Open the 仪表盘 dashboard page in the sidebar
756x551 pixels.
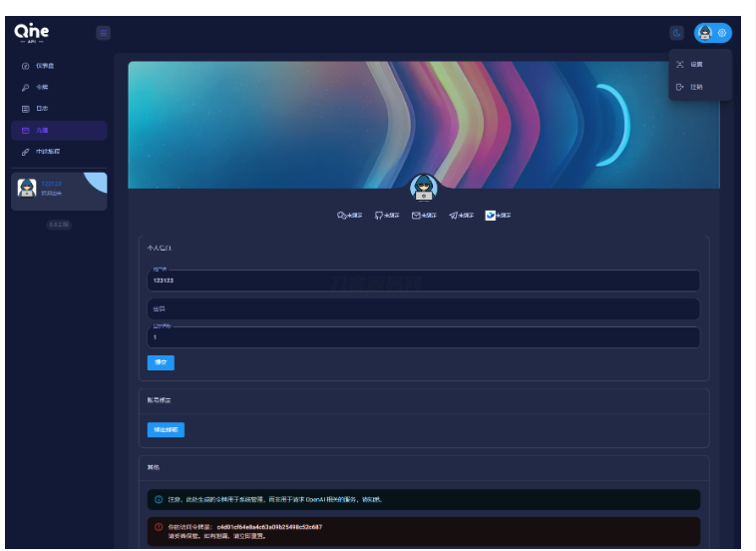pyautogui.click(x=42, y=66)
